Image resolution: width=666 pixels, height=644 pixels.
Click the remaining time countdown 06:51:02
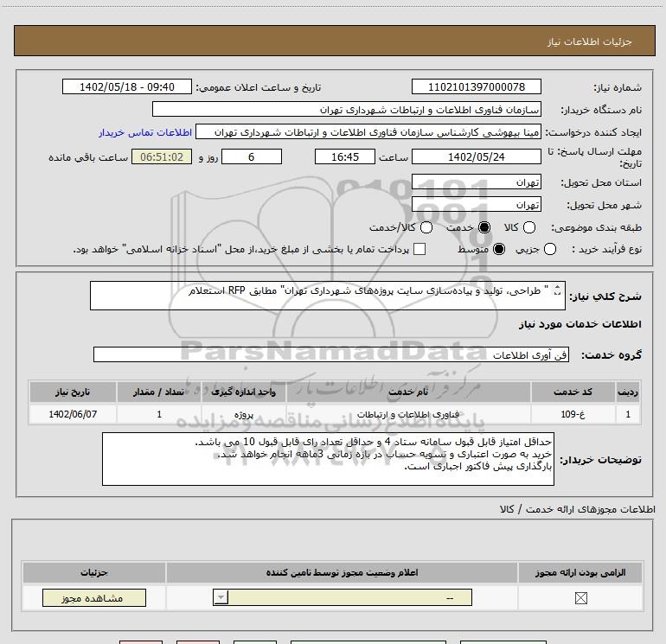pos(162,156)
